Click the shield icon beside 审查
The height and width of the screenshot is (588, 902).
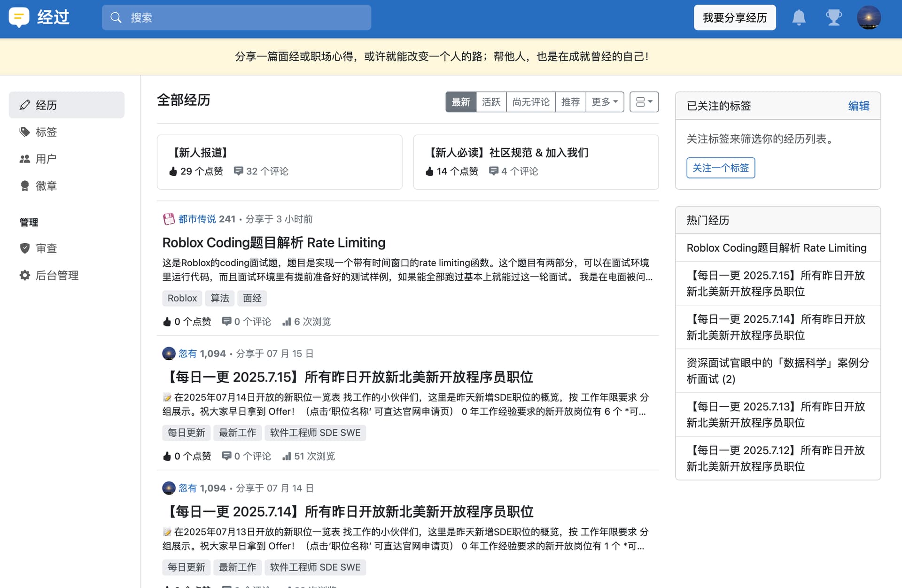pyautogui.click(x=25, y=248)
